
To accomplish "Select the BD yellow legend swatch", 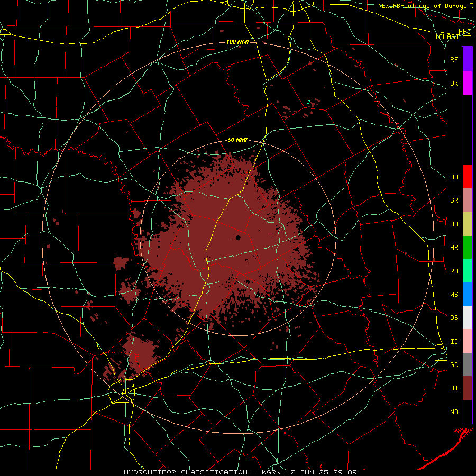I will point(467,224).
